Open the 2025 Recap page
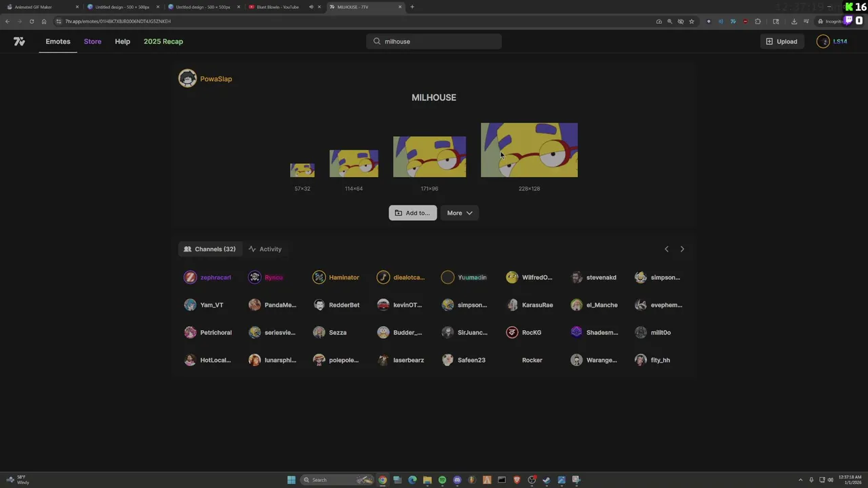868x488 pixels. point(163,41)
